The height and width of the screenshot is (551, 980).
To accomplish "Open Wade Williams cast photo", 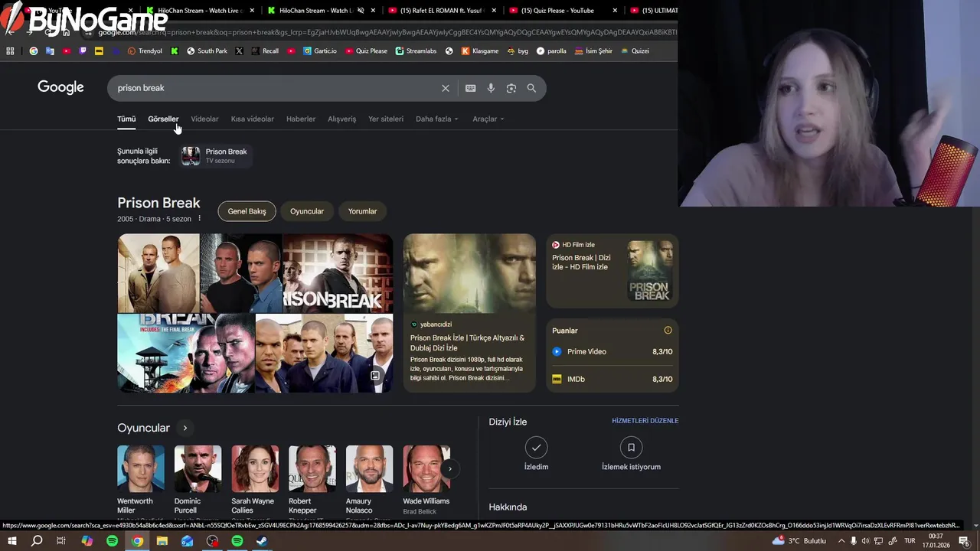I will pyautogui.click(x=426, y=468).
